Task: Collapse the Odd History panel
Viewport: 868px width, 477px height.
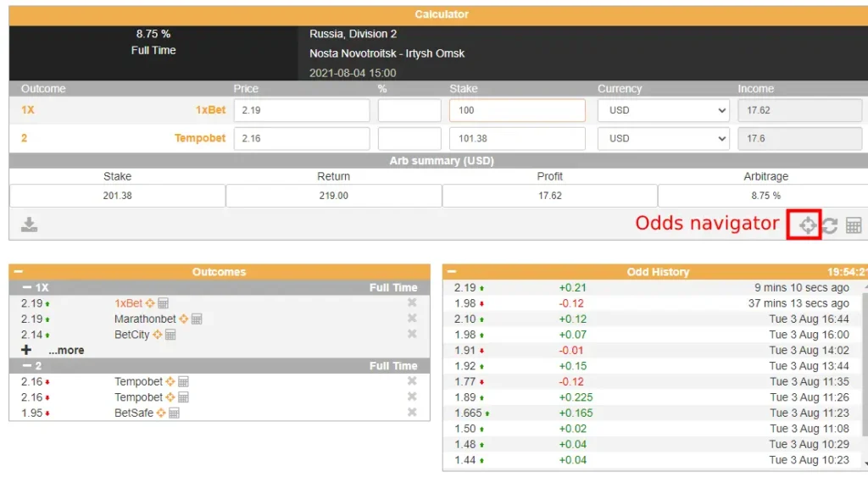Action: [451, 272]
